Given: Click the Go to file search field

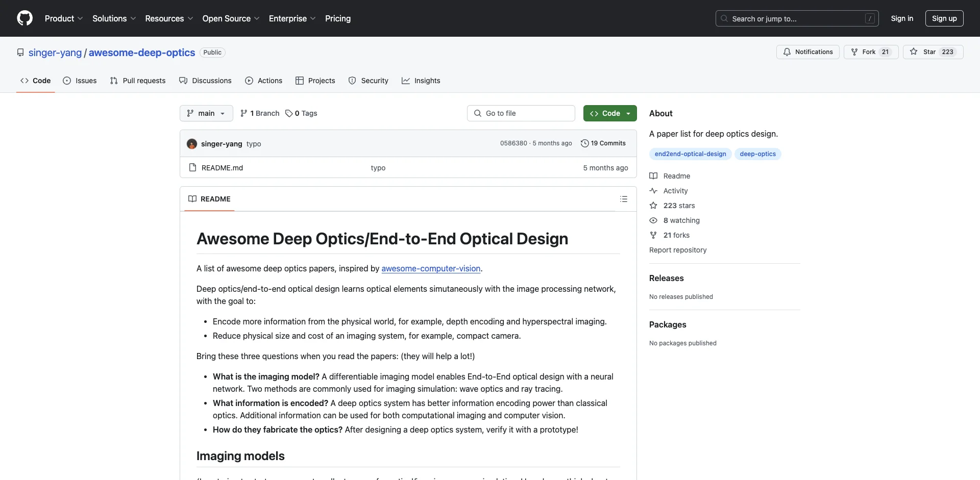Looking at the screenshot, I should [x=521, y=113].
